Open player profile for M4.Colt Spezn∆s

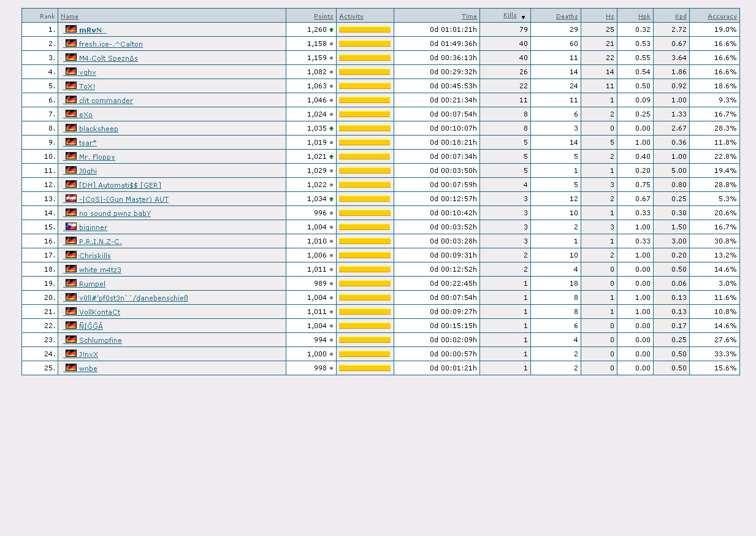coord(108,58)
